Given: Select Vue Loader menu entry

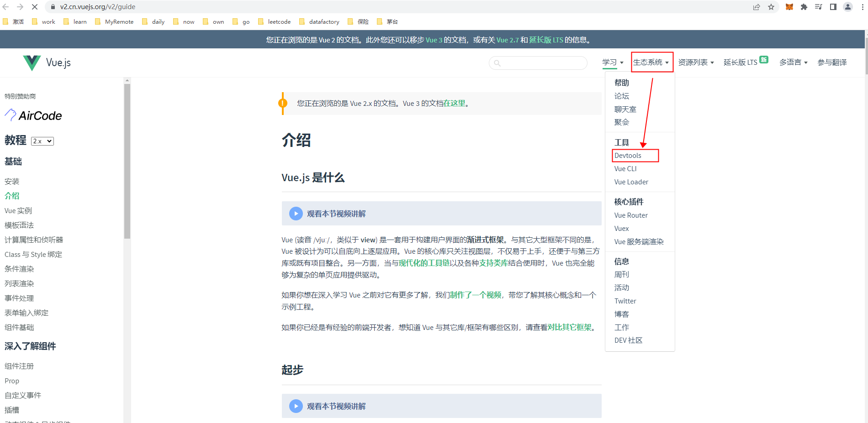Looking at the screenshot, I should pos(631,182).
